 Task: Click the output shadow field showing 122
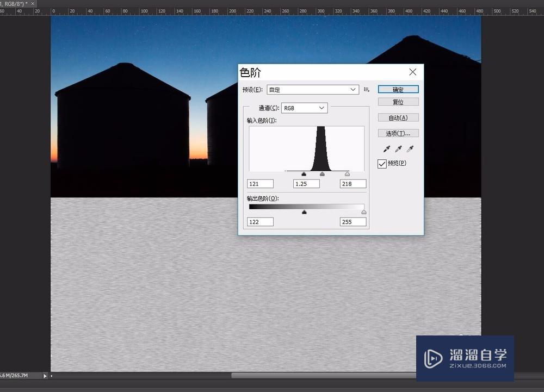click(x=260, y=222)
